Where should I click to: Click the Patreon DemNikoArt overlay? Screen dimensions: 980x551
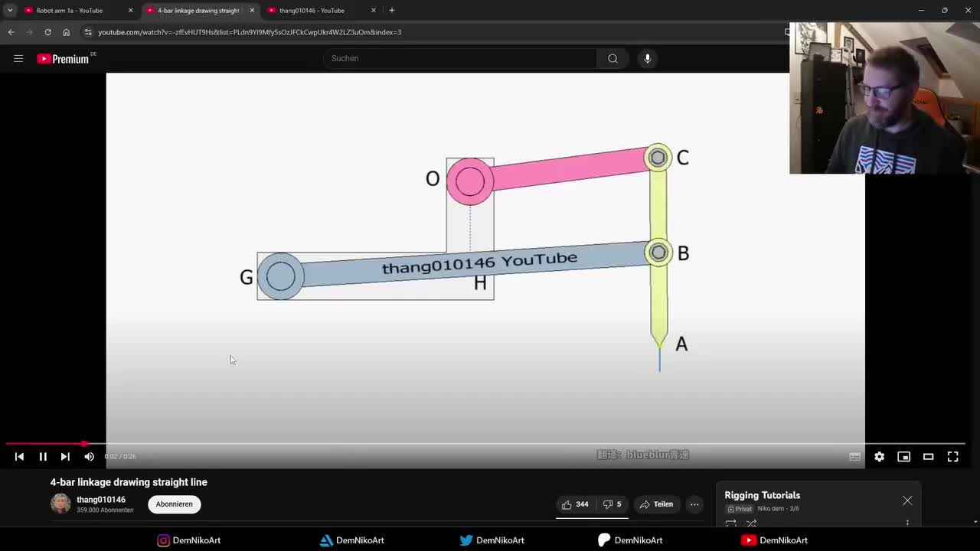(x=630, y=540)
